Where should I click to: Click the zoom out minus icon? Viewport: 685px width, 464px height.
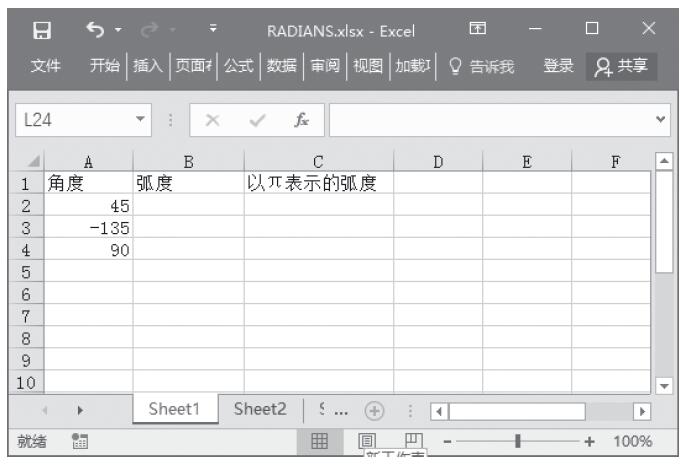(x=448, y=441)
